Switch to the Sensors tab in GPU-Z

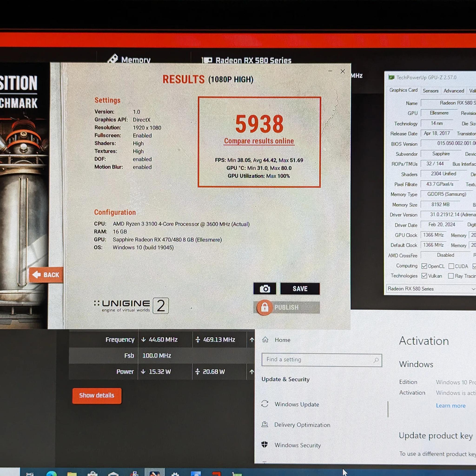pyautogui.click(x=430, y=91)
